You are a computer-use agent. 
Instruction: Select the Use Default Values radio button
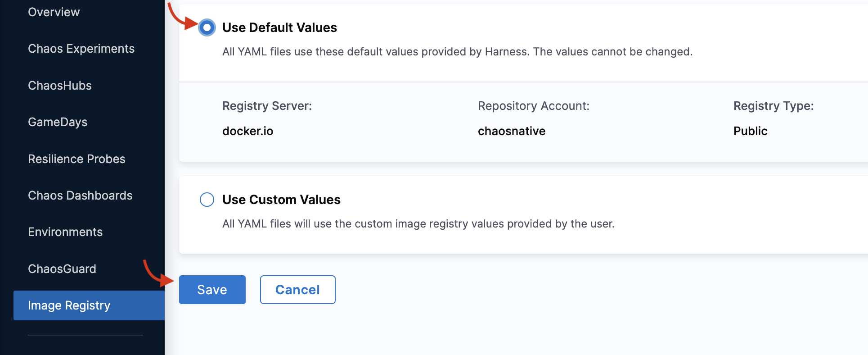tap(207, 27)
